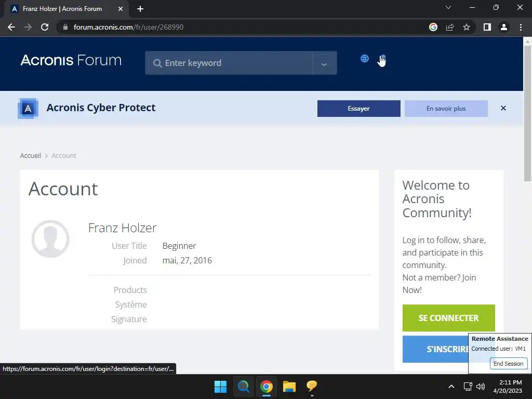Open the taskbar Search icon

coord(244,387)
